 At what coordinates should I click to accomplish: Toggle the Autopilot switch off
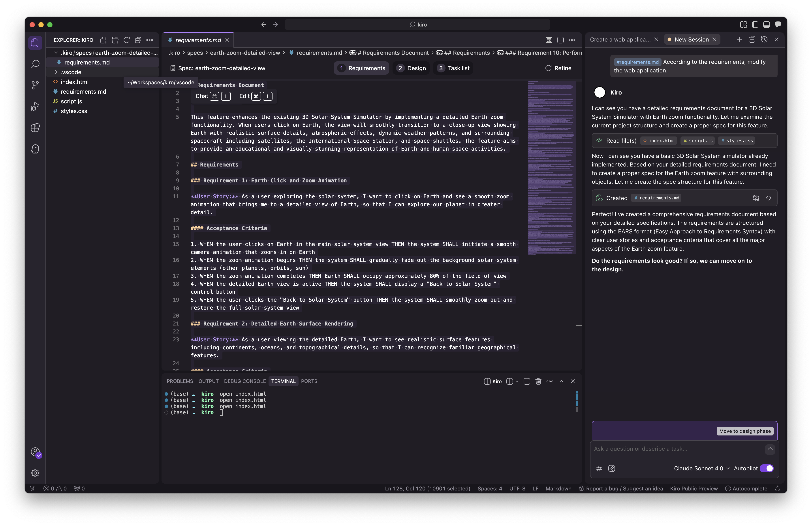tap(767, 468)
